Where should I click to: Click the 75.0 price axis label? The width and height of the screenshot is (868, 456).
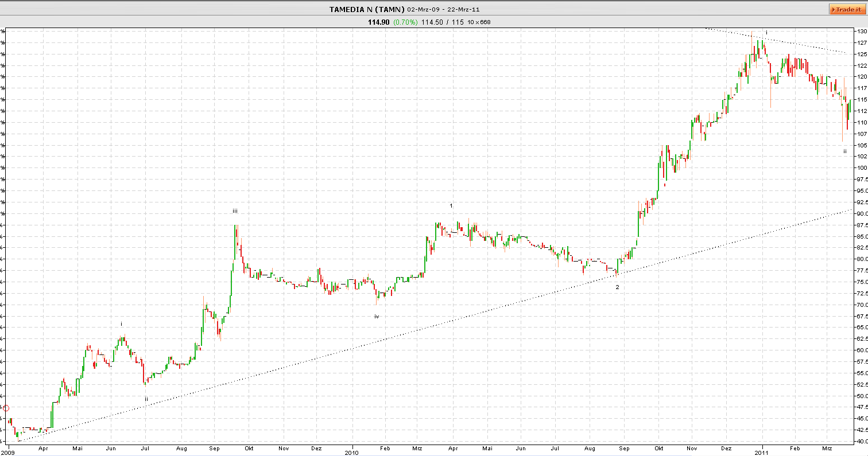862,282
